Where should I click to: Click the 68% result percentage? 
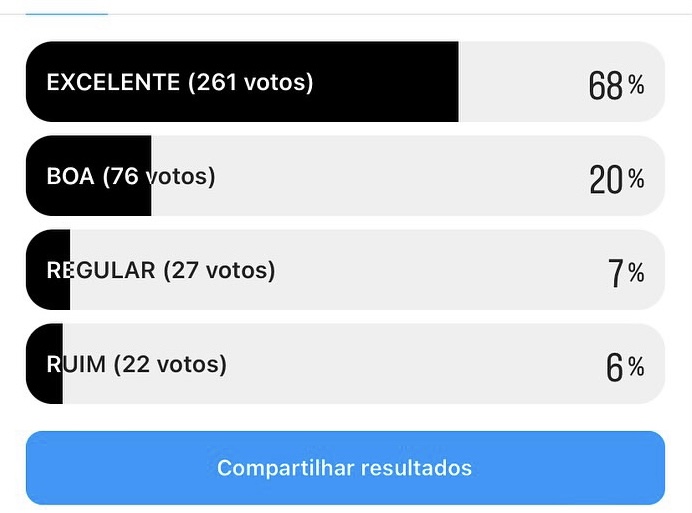[x=616, y=85]
